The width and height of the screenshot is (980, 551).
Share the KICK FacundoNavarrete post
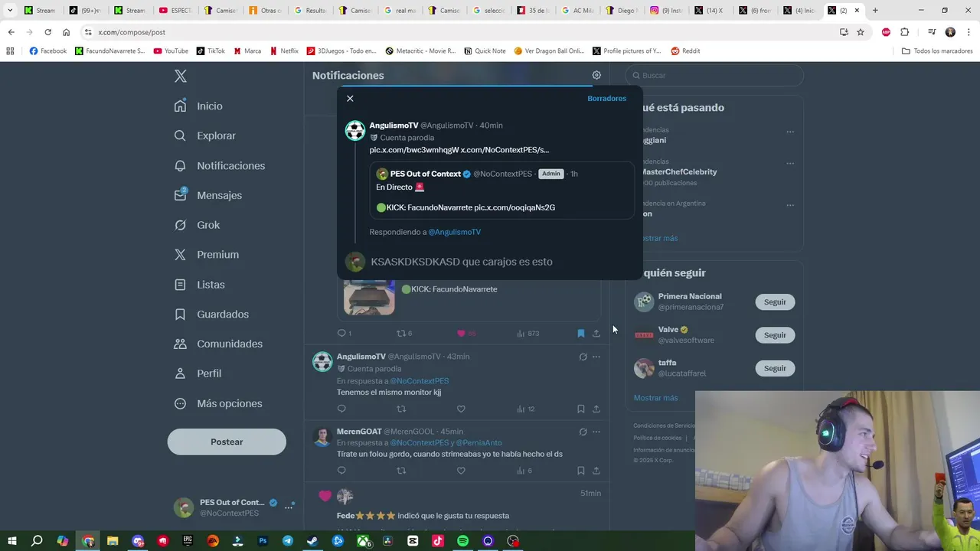click(596, 333)
